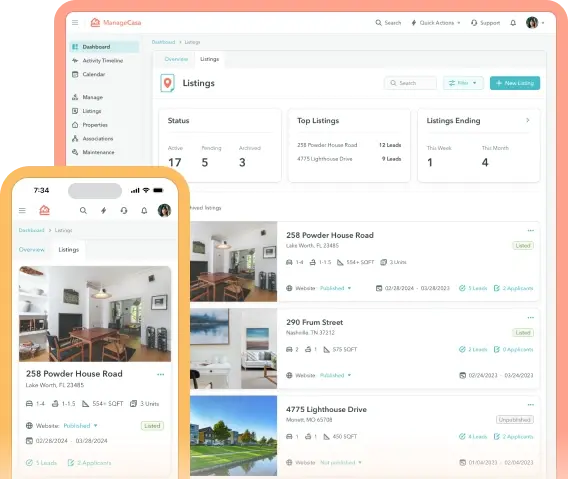Click the Unpublished badge on 4775 Lighthouse Drive
Viewport: 568px width, 479px height.
515,420
